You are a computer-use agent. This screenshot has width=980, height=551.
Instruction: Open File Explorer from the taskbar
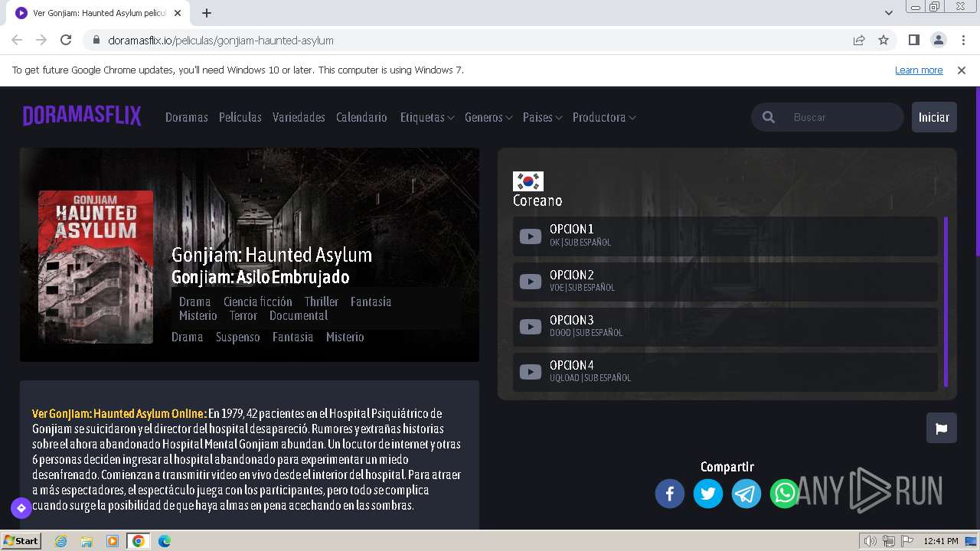[x=87, y=541]
